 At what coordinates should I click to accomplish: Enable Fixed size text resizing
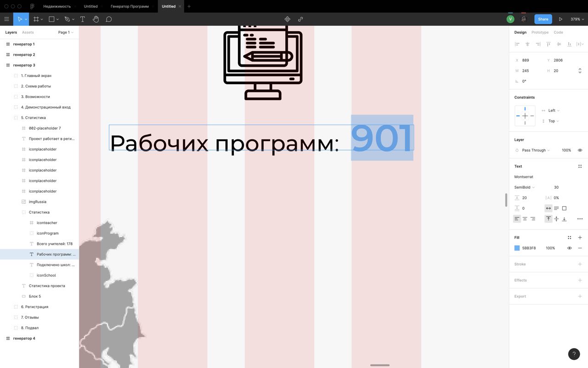click(564, 208)
